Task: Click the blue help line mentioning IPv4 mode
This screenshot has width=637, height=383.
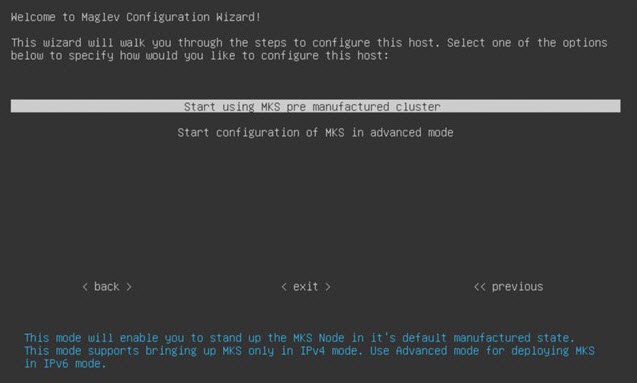Action: tap(309, 351)
